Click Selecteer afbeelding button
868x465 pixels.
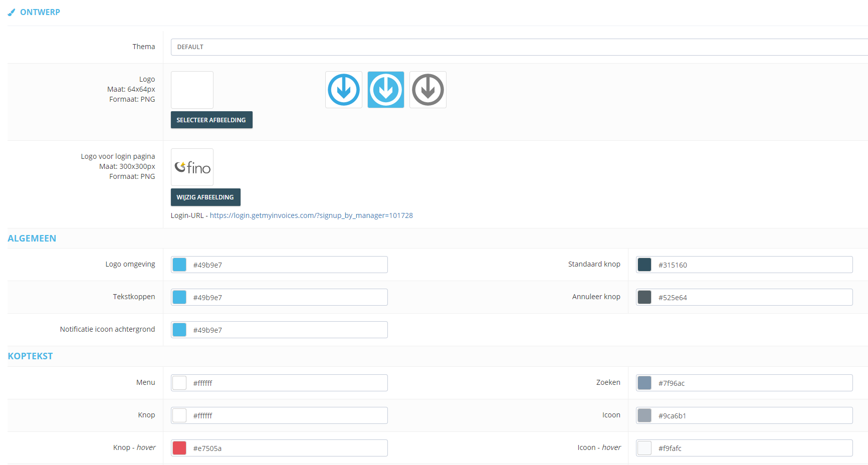pyautogui.click(x=211, y=120)
